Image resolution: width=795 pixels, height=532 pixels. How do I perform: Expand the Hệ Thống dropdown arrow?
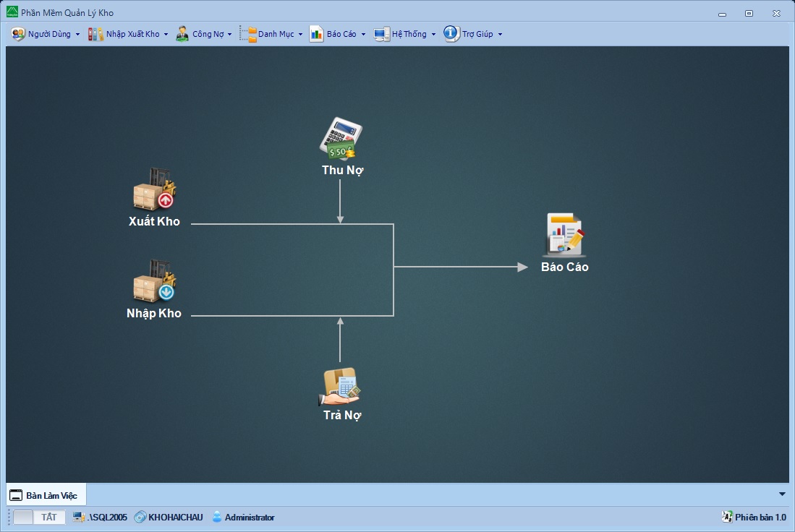coord(433,35)
